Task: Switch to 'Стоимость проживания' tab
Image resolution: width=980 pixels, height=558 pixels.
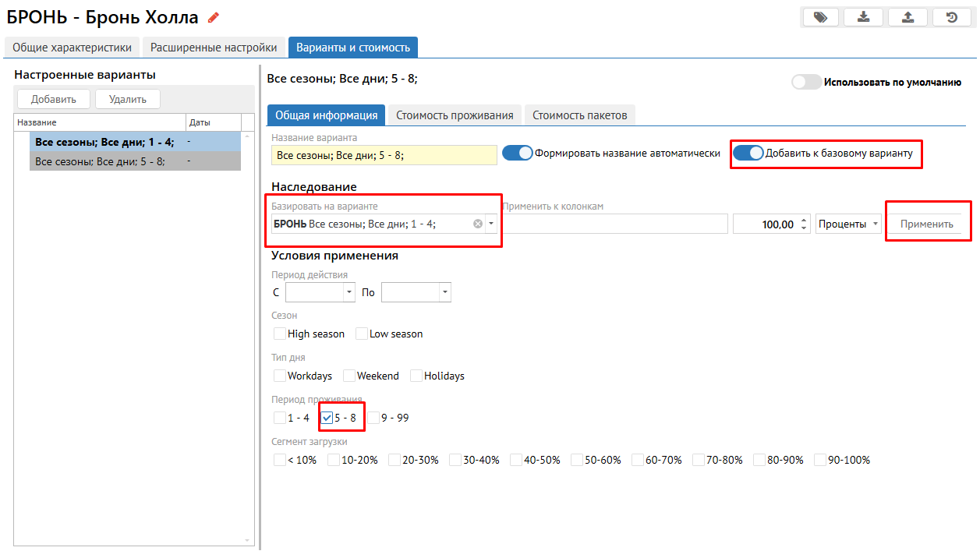Action: 455,115
